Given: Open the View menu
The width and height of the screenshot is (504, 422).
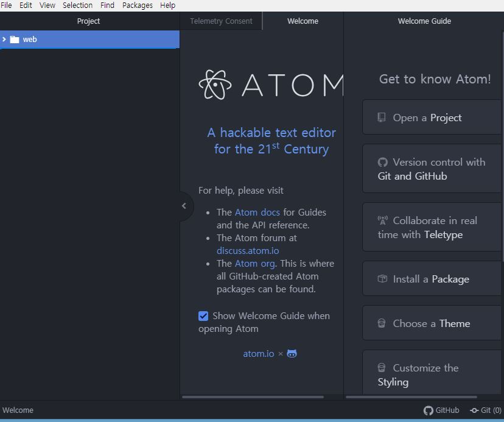Looking at the screenshot, I should (47, 5).
